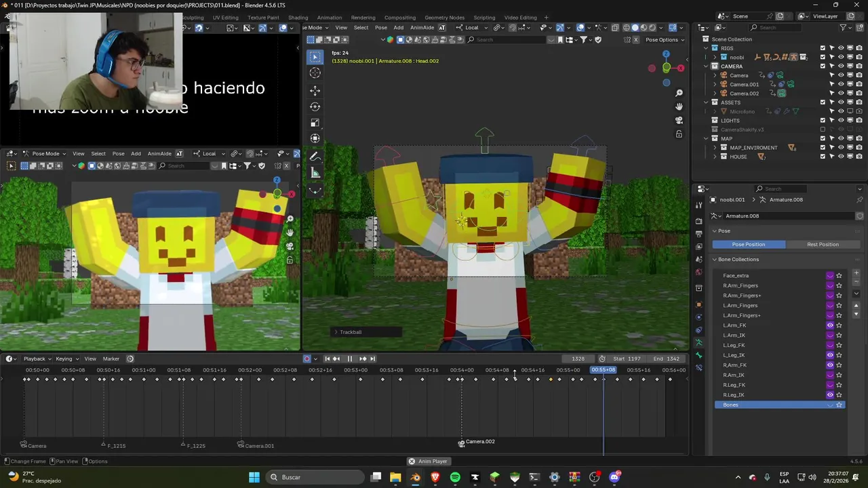The image size is (868, 488).
Task: Open the Keying menu in timeline
Action: click(66, 359)
